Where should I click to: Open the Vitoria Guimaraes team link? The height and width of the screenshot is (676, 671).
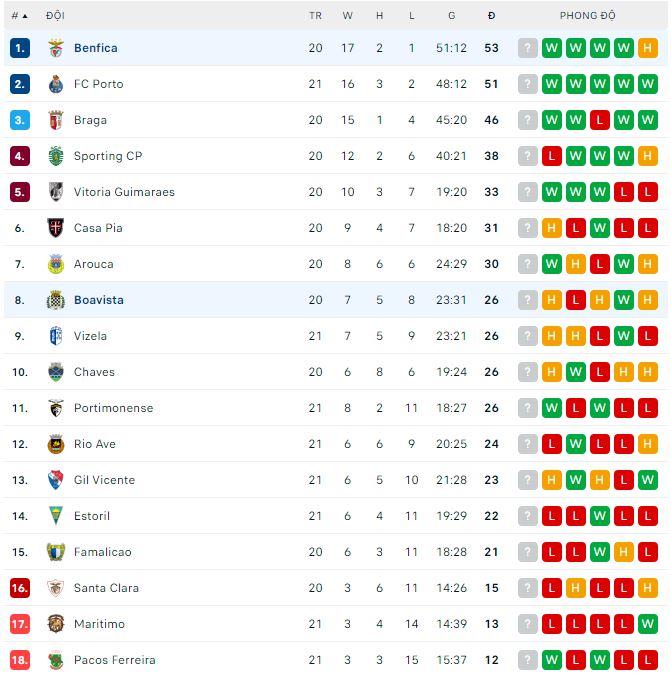pos(124,192)
